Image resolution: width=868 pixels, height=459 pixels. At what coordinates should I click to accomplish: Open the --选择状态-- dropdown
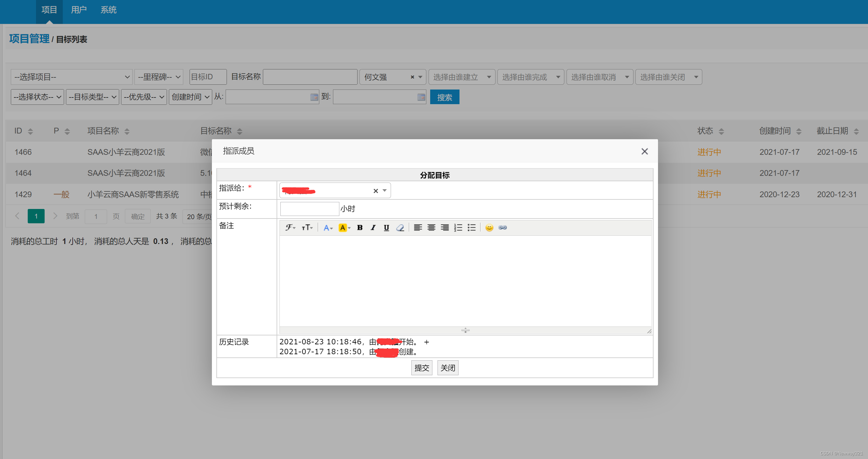pyautogui.click(x=37, y=97)
